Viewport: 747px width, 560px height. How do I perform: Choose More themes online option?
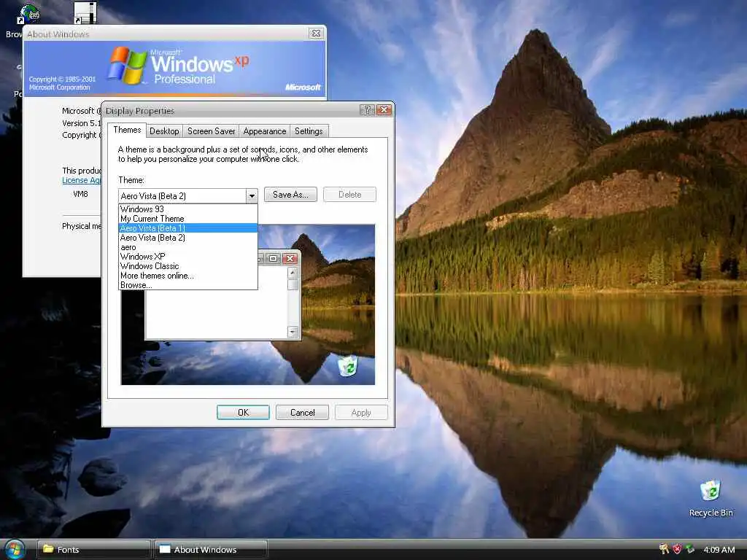point(188,276)
